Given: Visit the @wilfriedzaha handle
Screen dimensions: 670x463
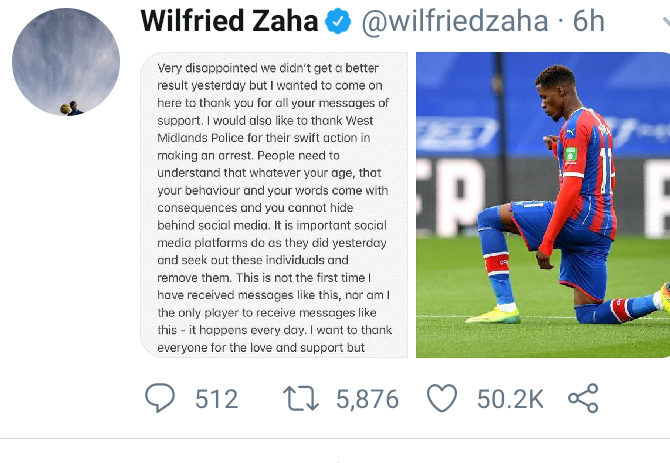Looking at the screenshot, I should tap(455, 21).
